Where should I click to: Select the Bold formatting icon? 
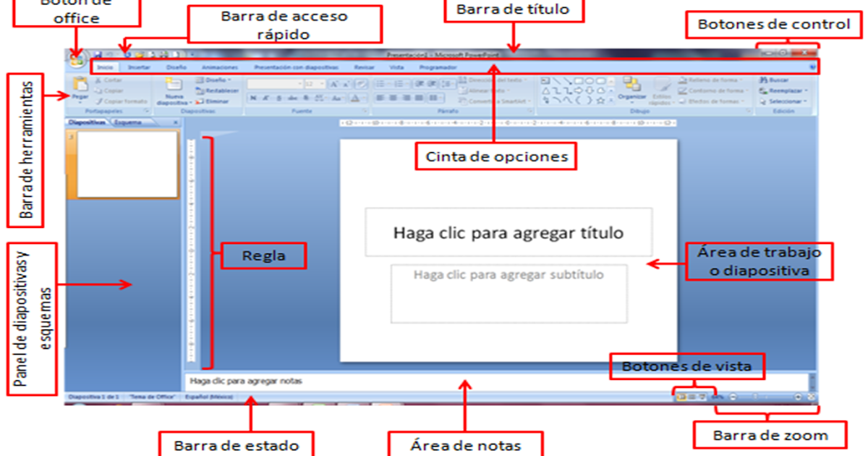pyautogui.click(x=252, y=98)
